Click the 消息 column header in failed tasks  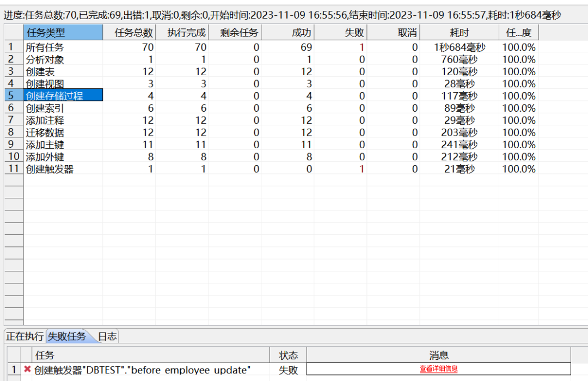(438, 355)
